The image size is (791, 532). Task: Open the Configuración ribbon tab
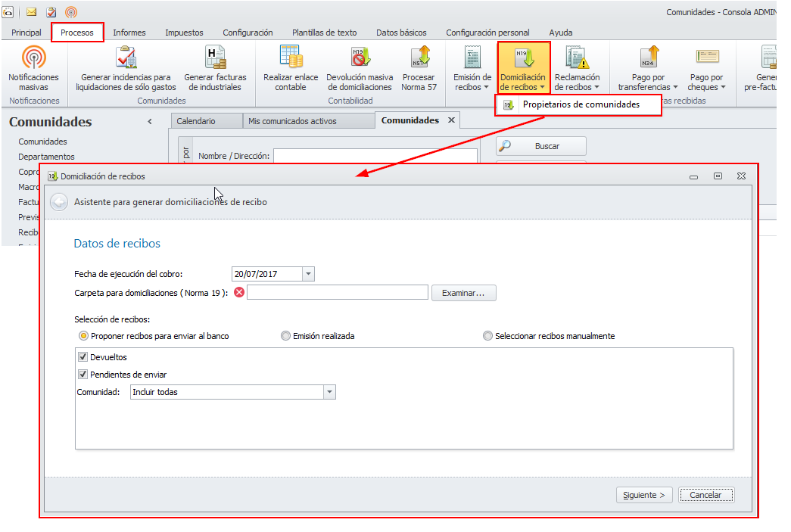pos(248,33)
